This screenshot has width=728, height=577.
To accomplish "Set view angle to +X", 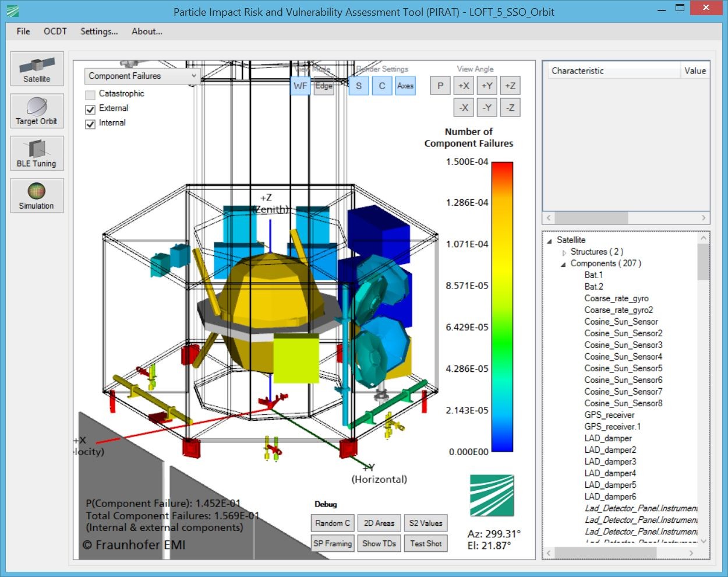I will point(464,86).
